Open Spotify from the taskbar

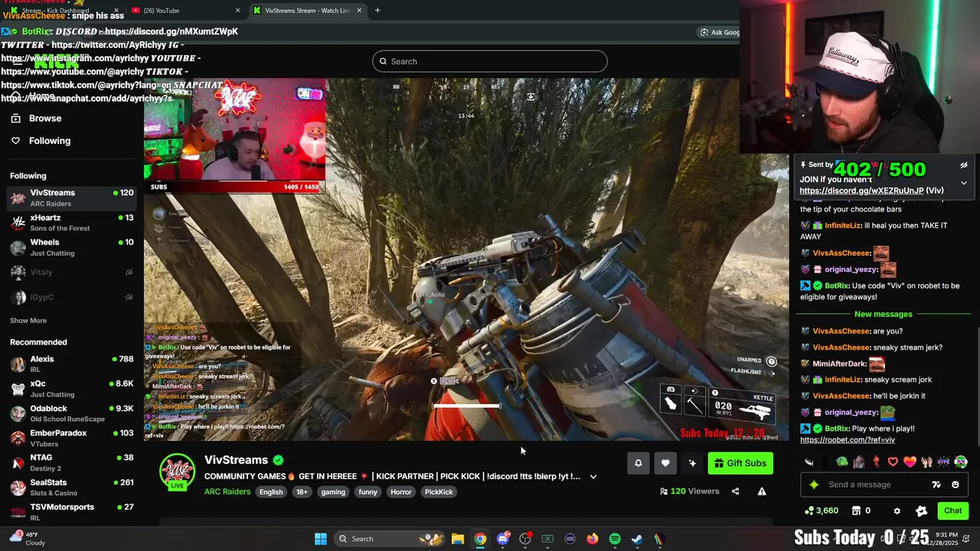[x=615, y=539]
